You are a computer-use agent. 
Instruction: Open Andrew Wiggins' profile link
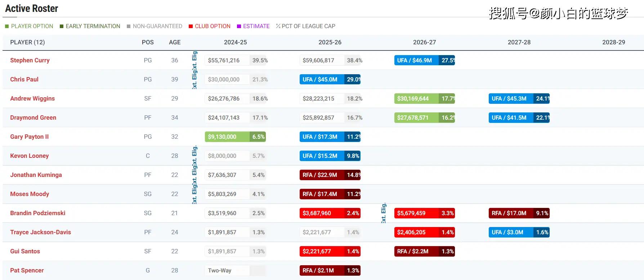coord(32,98)
